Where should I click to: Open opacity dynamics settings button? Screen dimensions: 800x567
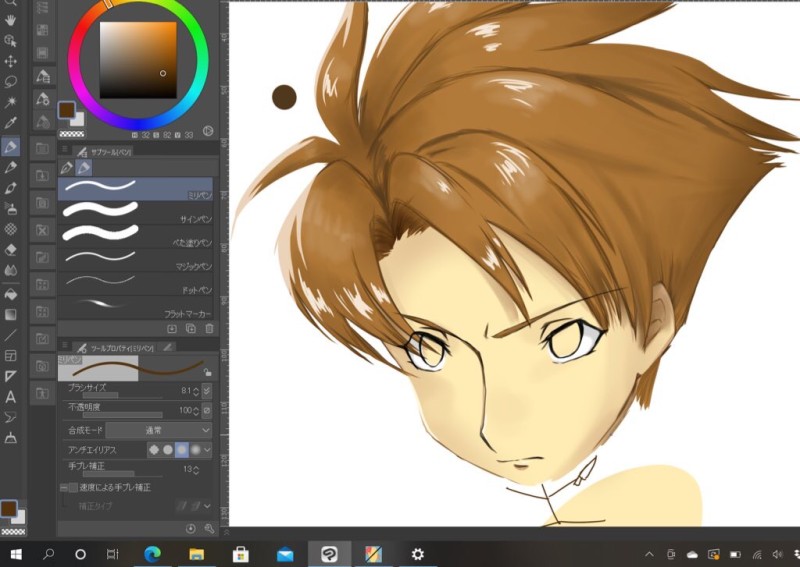point(207,410)
